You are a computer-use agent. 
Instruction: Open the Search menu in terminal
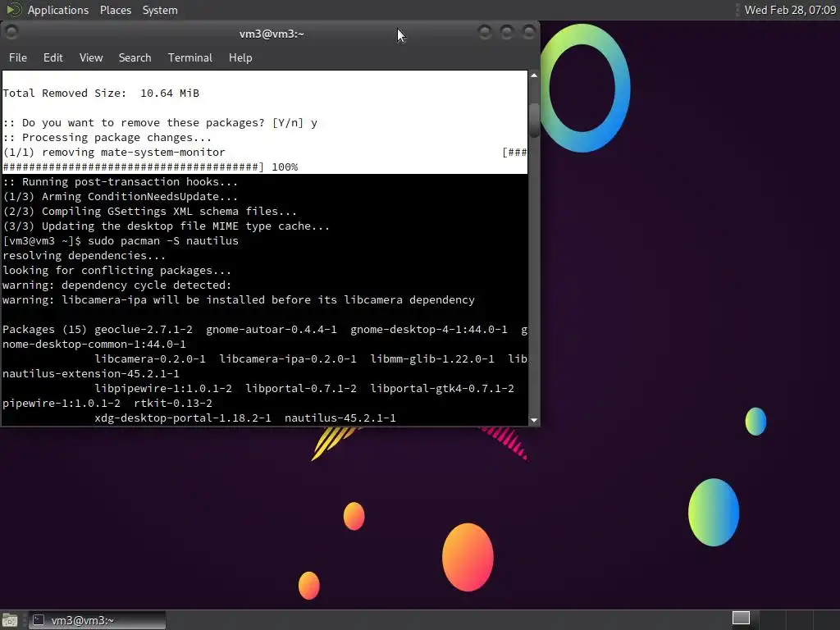(135, 57)
